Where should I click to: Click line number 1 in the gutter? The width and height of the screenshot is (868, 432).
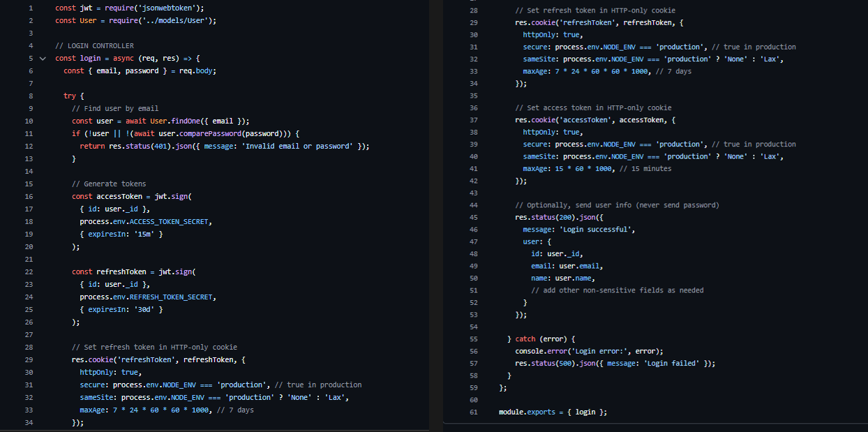(x=31, y=8)
